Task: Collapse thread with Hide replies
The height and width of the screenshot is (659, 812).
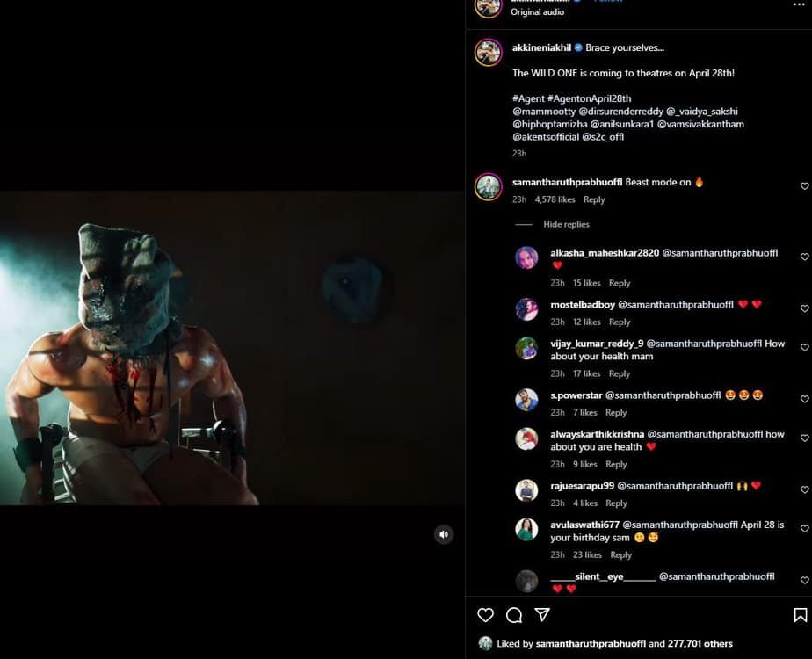Action: coord(566,224)
